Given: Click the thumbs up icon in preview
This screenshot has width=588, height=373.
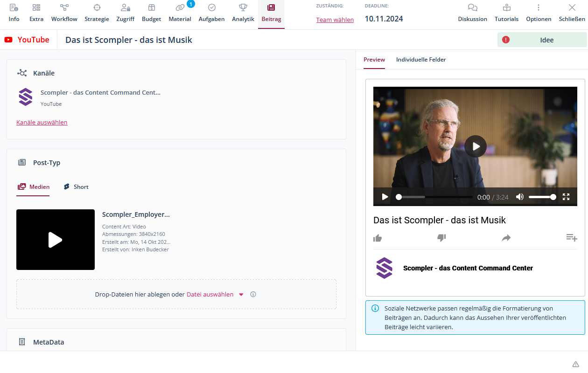Looking at the screenshot, I should pyautogui.click(x=378, y=238).
